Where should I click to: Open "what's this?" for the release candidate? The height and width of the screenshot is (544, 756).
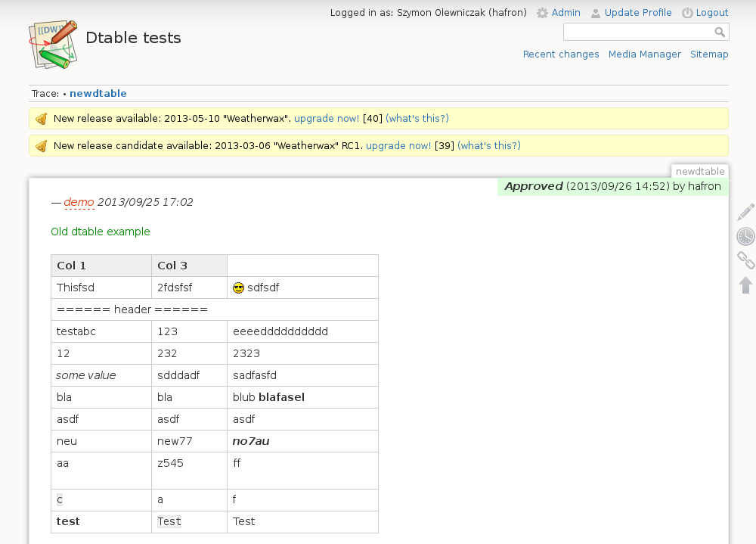(488, 146)
